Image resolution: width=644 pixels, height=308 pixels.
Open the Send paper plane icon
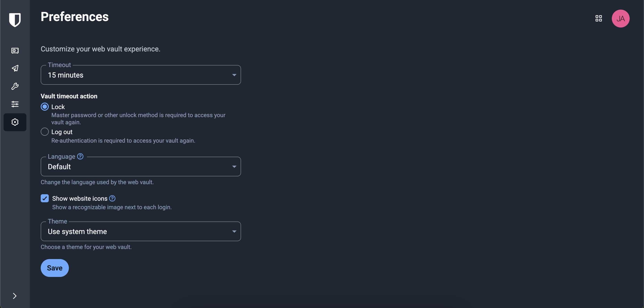click(x=15, y=68)
